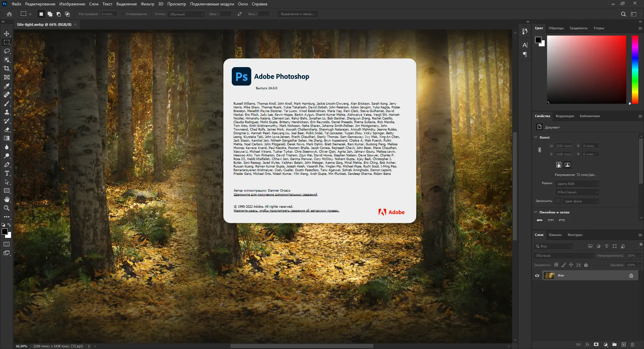The width and height of the screenshot is (644, 349).
Task: Close the Site-light.webp document tab
Action: (75, 24)
